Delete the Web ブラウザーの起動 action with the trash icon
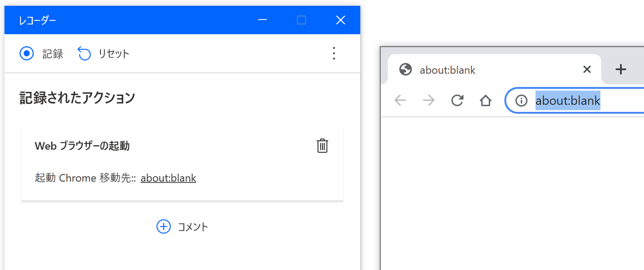644x270 pixels. coord(322,146)
